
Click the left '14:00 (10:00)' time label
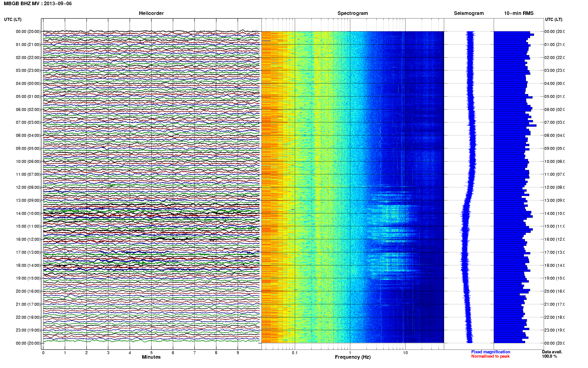coord(28,213)
